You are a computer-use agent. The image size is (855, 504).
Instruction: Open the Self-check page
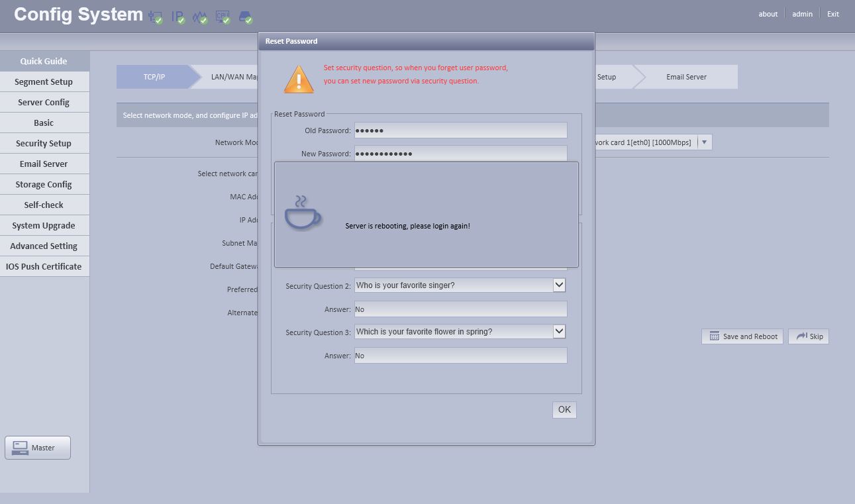point(44,205)
